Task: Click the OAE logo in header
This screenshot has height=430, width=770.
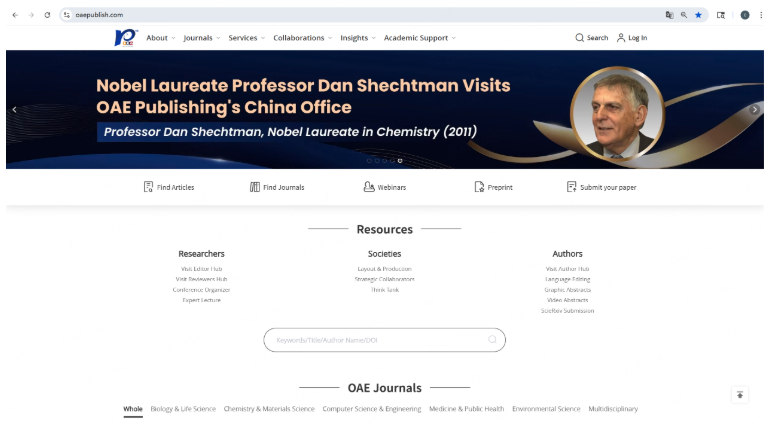Action: 126,38
